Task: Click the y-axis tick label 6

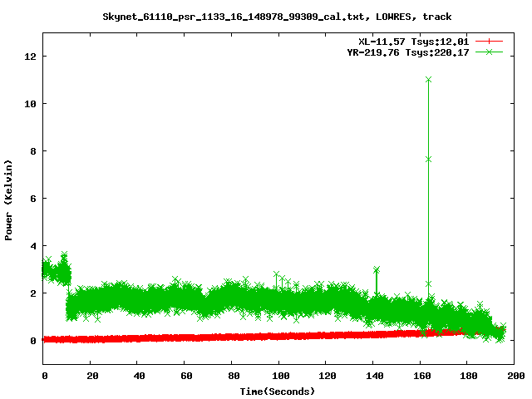Action: coord(32,199)
